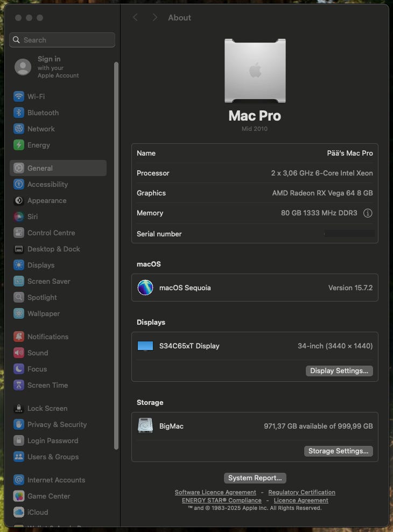This screenshot has height=532, width=393.
Task: Open Lock Screen icon
Action: coord(19,409)
